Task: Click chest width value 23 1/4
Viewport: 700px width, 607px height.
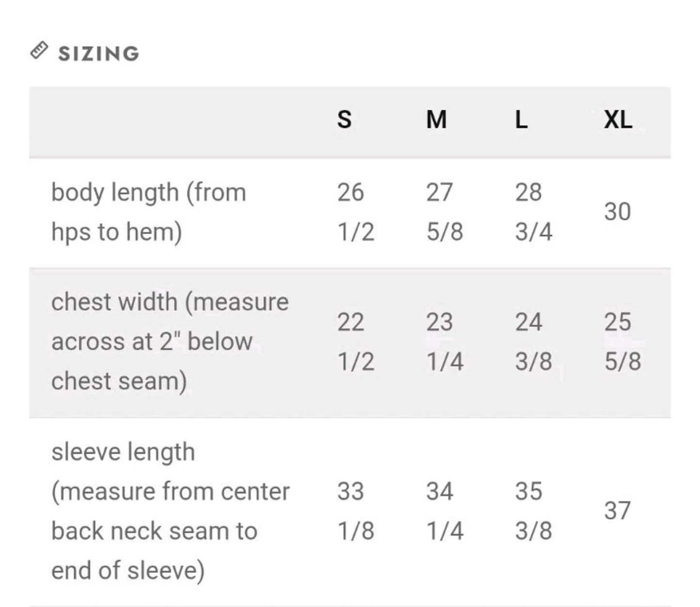Action: [445, 342]
